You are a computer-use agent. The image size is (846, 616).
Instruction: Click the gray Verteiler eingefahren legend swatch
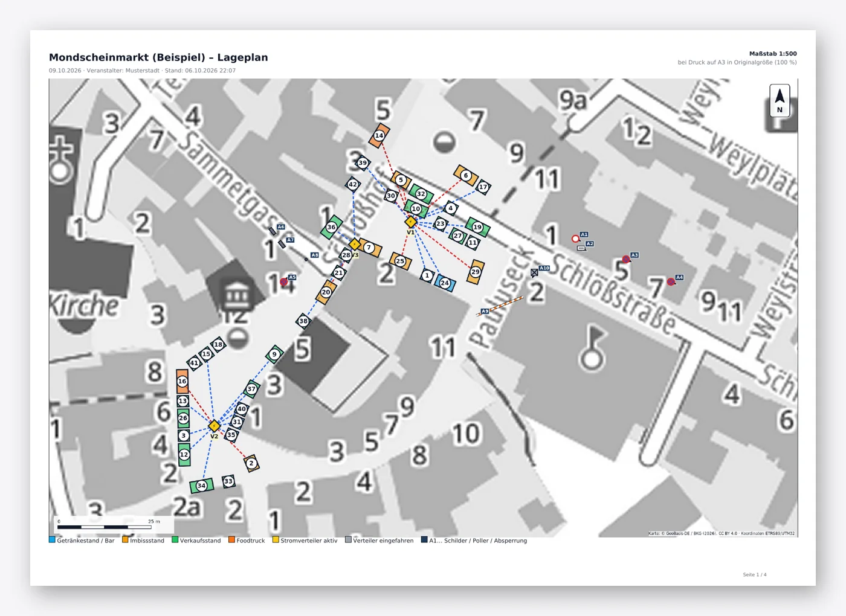[348, 540]
